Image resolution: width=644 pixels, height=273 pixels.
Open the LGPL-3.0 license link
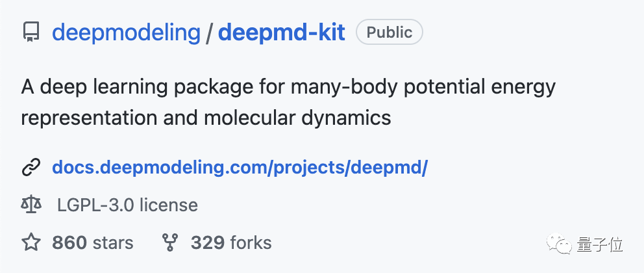click(127, 205)
